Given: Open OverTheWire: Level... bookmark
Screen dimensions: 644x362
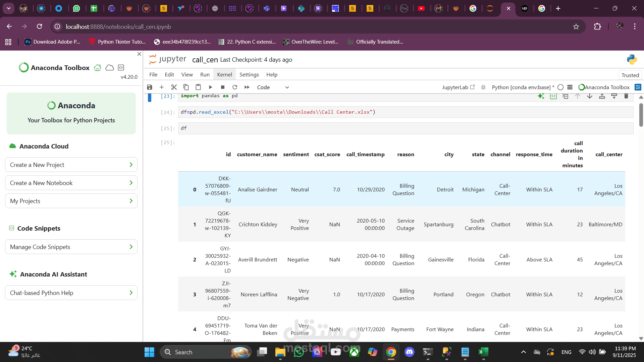Looking at the screenshot, I should pos(311,42).
